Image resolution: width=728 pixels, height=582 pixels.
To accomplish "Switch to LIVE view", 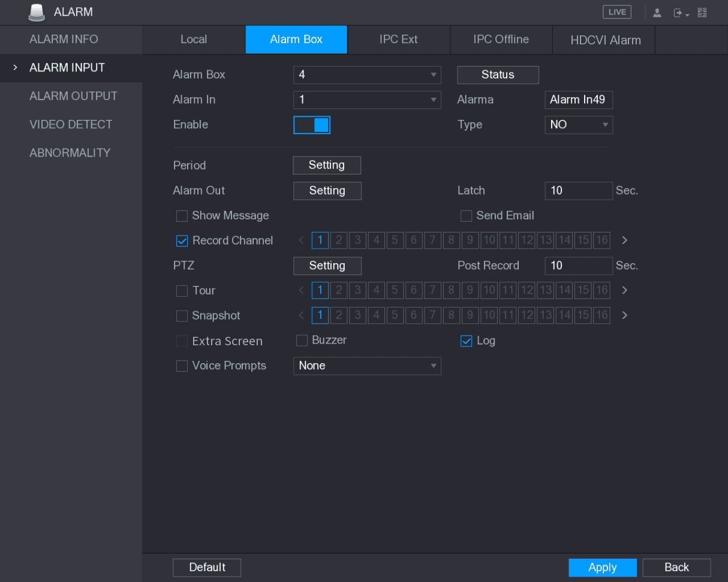I will tap(616, 12).
